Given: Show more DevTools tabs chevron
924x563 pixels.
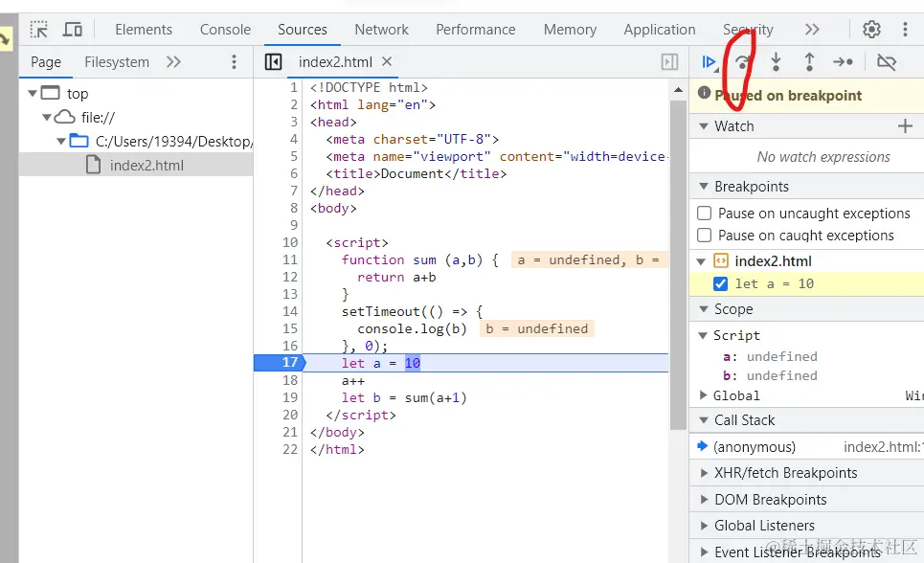Looking at the screenshot, I should pos(812,29).
